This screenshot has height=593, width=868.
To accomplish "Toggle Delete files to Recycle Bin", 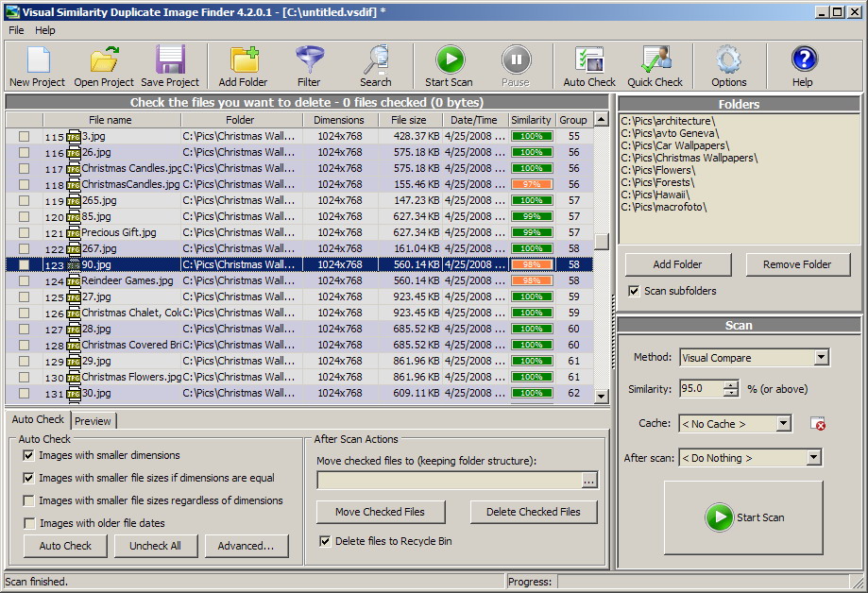I will (326, 541).
